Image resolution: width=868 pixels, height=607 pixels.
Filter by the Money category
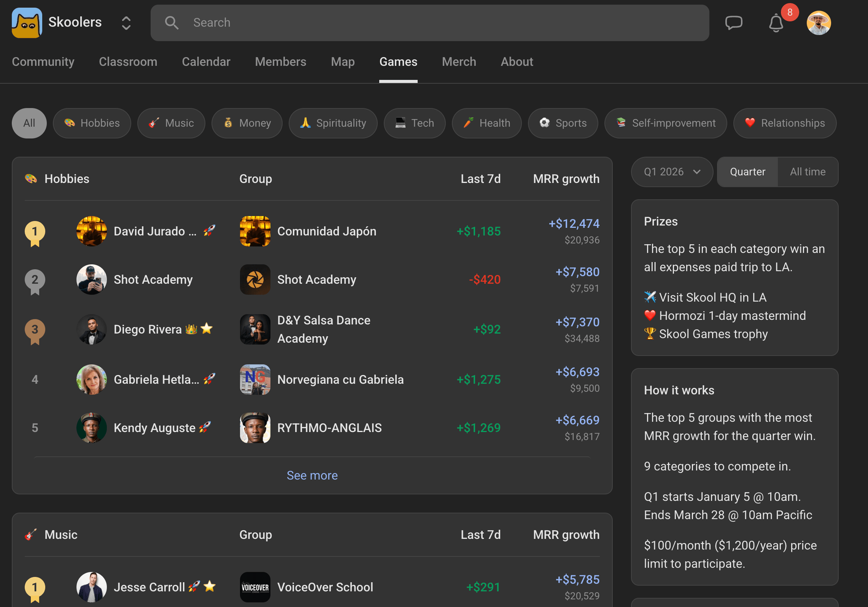click(247, 123)
